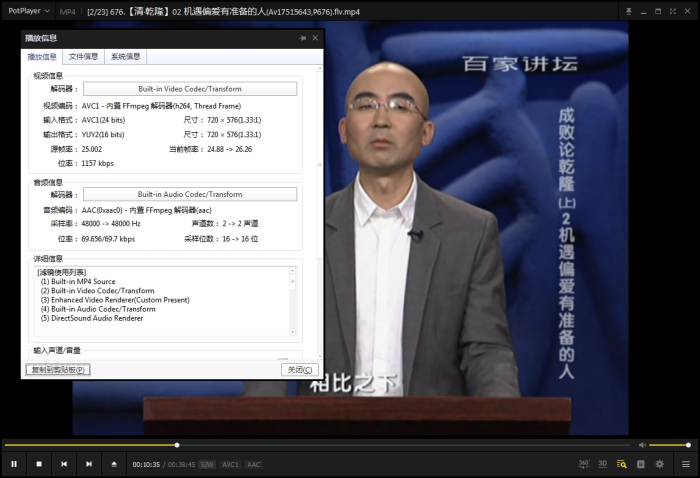Click the 1157 kbps video bitrate value

pyautogui.click(x=97, y=163)
